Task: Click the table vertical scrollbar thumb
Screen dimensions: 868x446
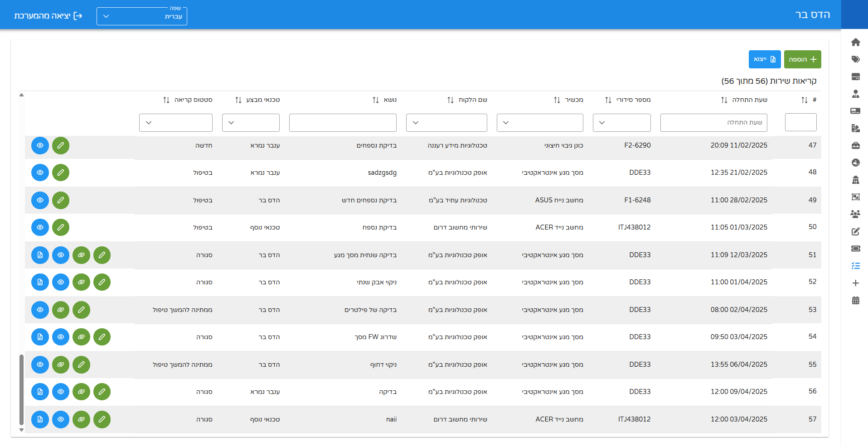Action: pyautogui.click(x=21, y=390)
